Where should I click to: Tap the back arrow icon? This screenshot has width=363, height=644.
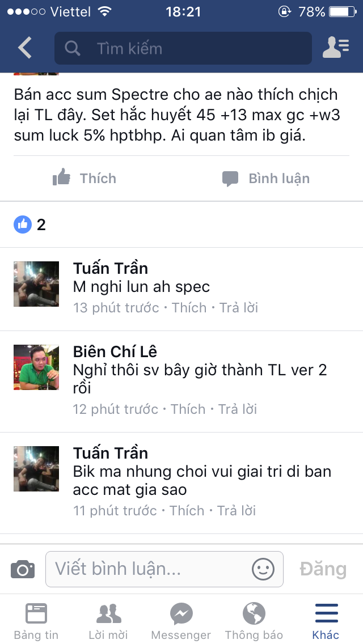pos(24,48)
